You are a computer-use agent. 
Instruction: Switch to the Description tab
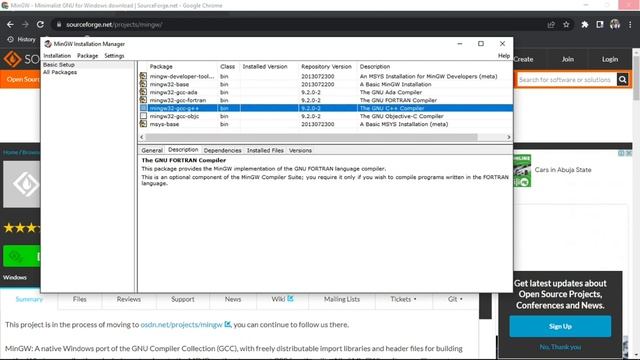(183, 150)
